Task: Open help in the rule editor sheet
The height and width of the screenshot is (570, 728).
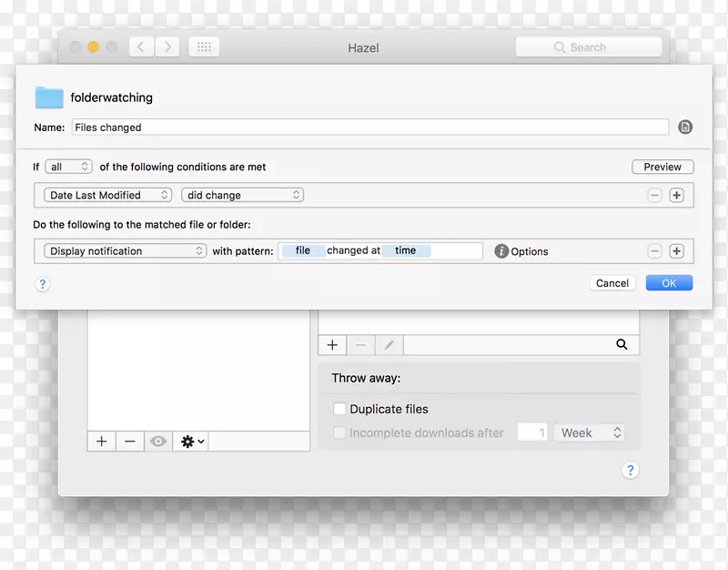Action: (42, 284)
